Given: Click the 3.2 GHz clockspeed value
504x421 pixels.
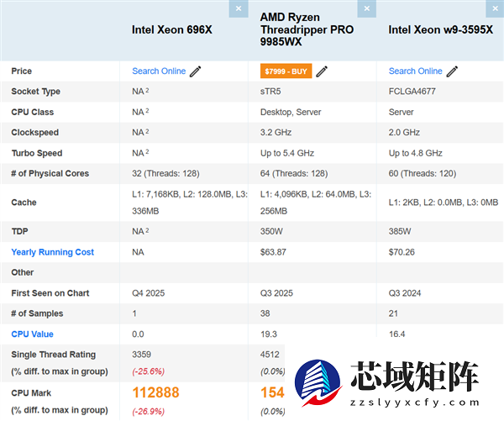Looking at the screenshot, I should click(x=276, y=133).
